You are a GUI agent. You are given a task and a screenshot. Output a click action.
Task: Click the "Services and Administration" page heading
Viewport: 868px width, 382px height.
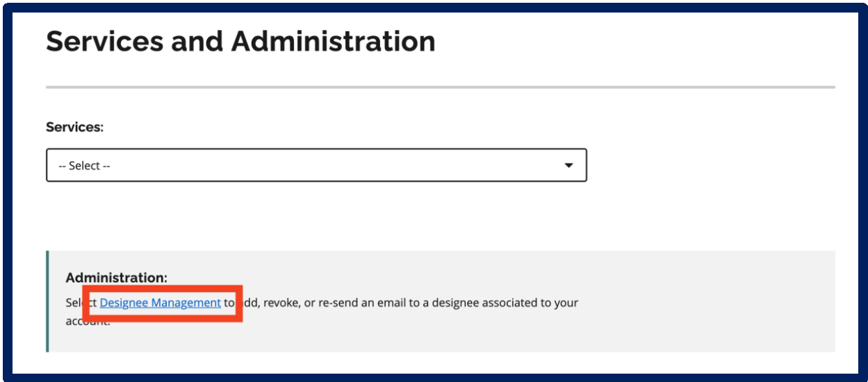(240, 42)
